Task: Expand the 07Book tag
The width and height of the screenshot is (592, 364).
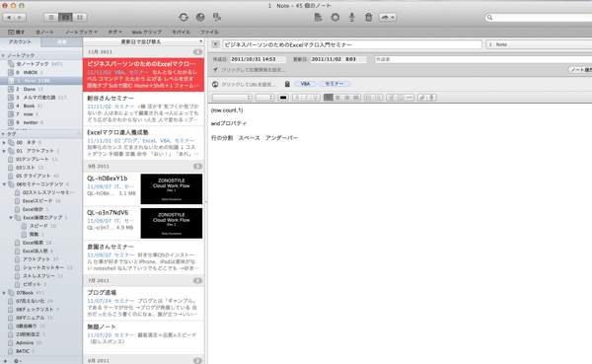Action: pyautogui.click(x=4, y=293)
